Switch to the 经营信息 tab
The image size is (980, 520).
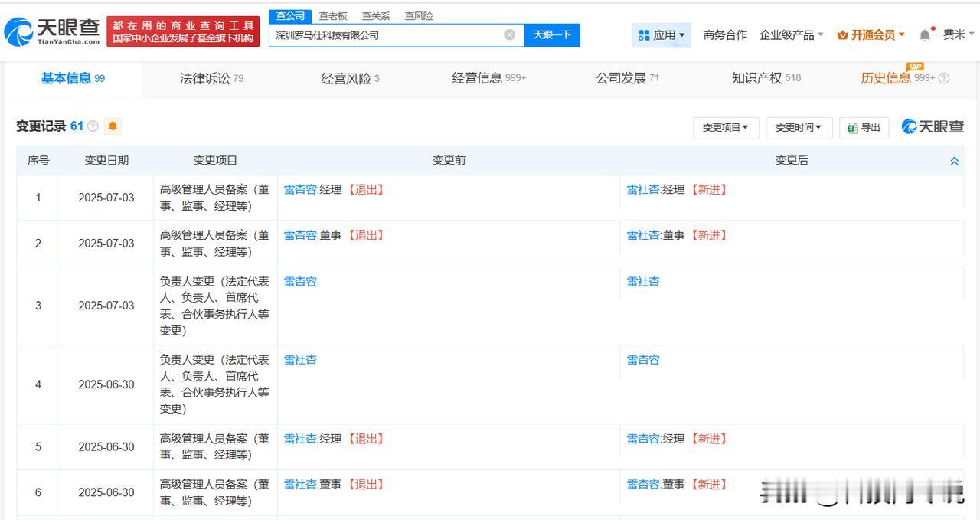488,78
